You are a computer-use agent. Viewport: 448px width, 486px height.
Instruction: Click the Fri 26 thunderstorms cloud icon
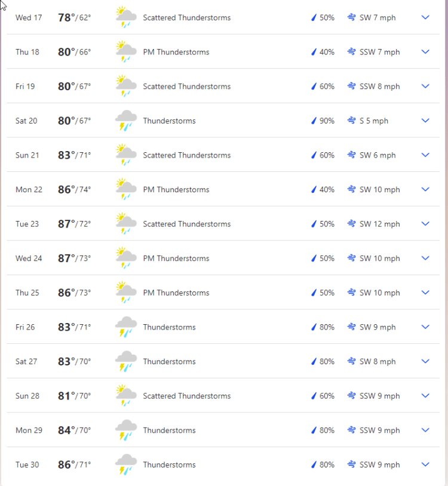click(126, 327)
